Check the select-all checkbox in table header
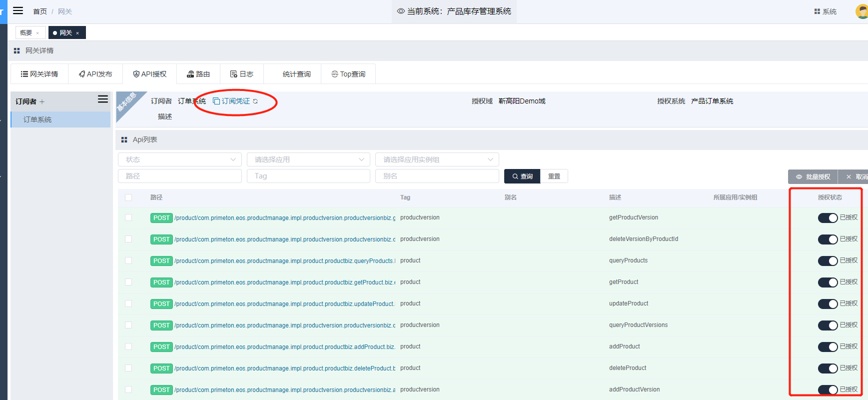The width and height of the screenshot is (868, 400). 128,197
